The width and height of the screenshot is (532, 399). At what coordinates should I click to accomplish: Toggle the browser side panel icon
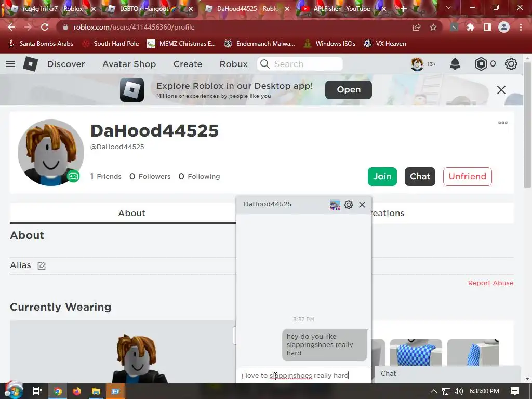click(x=487, y=27)
